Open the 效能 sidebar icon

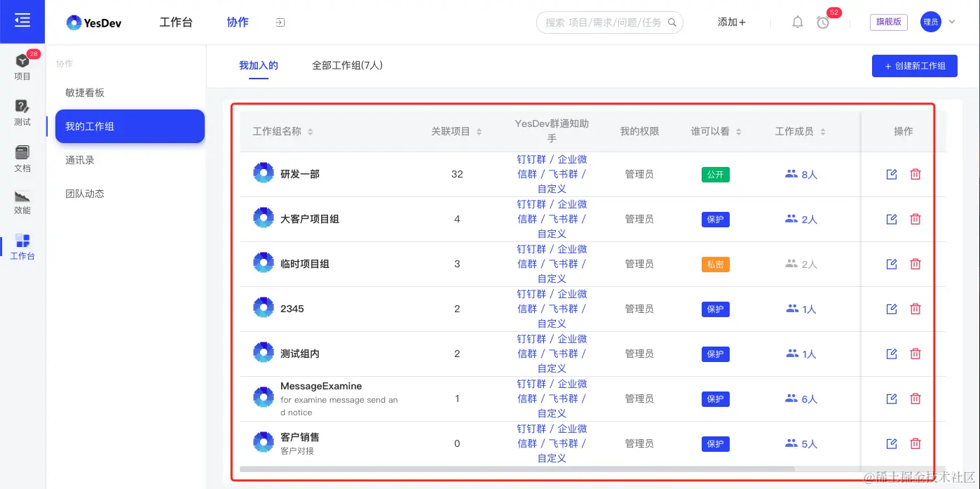22,202
